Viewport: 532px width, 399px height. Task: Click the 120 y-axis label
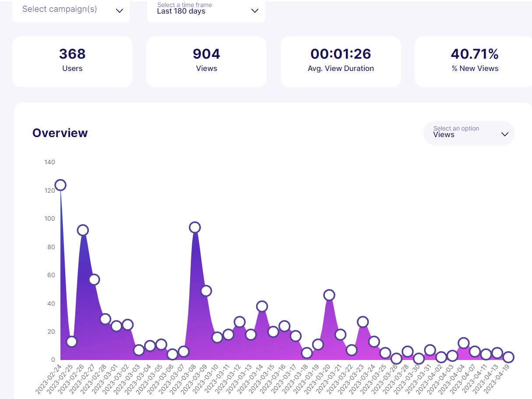[x=50, y=191]
